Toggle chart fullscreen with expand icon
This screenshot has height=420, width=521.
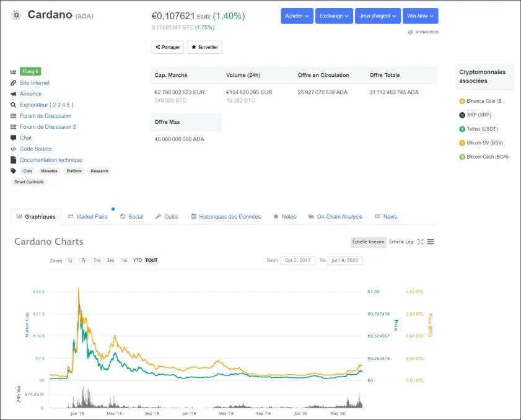(x=420, y=242)
